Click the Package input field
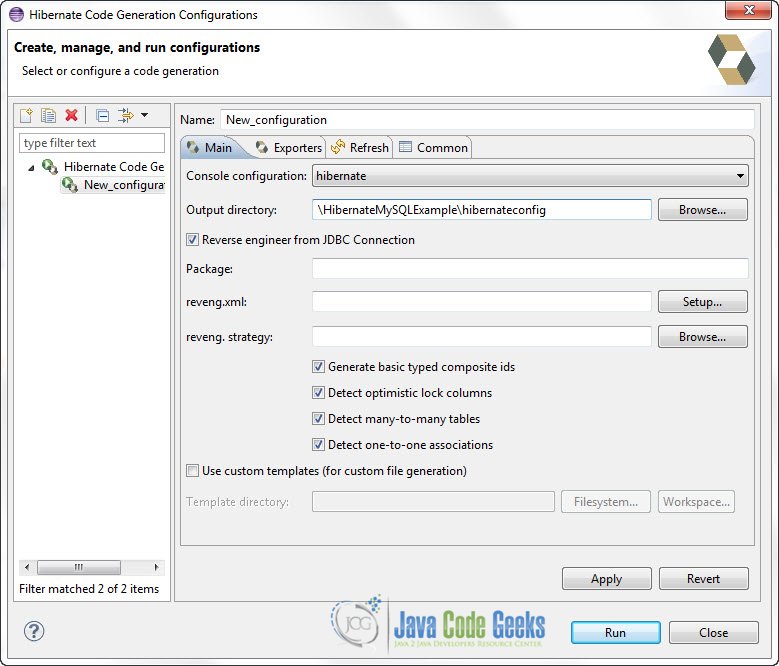Image resolution: width=779 pixels, height=666 pixels. point(530,269)
